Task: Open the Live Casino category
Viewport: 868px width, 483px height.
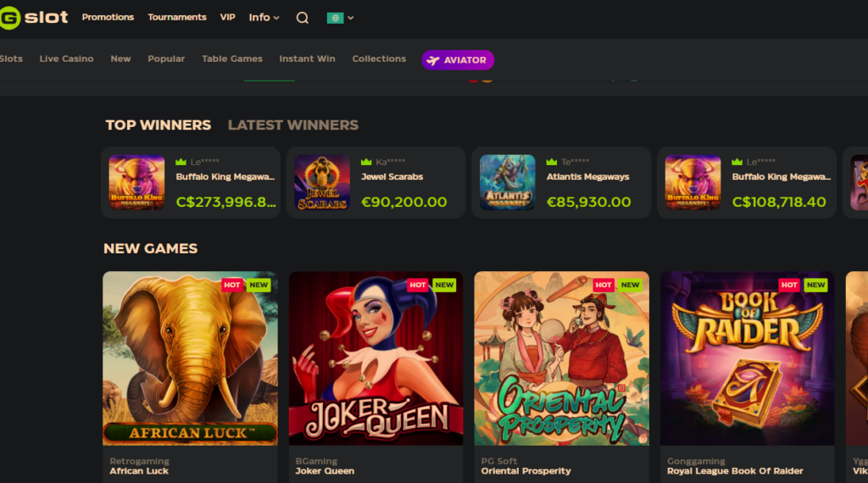Action: [x=66, y=58]
